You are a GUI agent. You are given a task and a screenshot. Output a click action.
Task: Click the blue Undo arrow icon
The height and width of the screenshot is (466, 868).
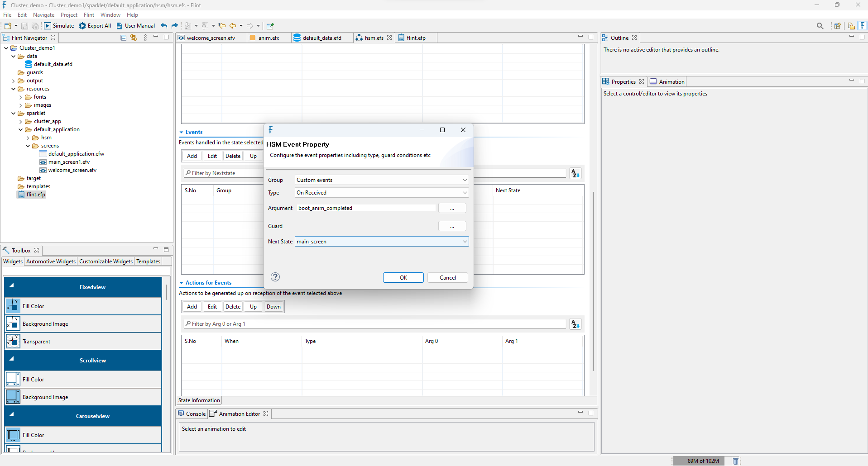(x=164, y=26)
